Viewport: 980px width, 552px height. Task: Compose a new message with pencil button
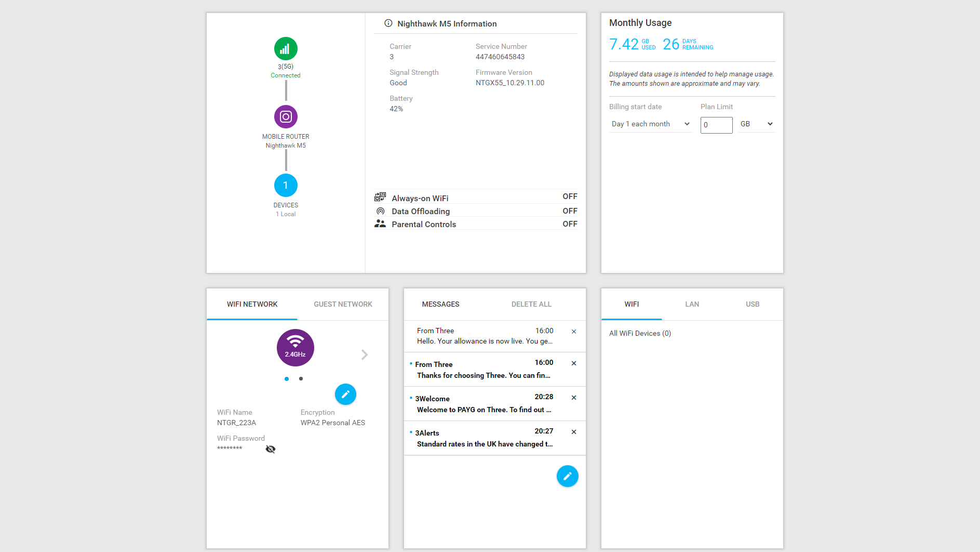568,476
